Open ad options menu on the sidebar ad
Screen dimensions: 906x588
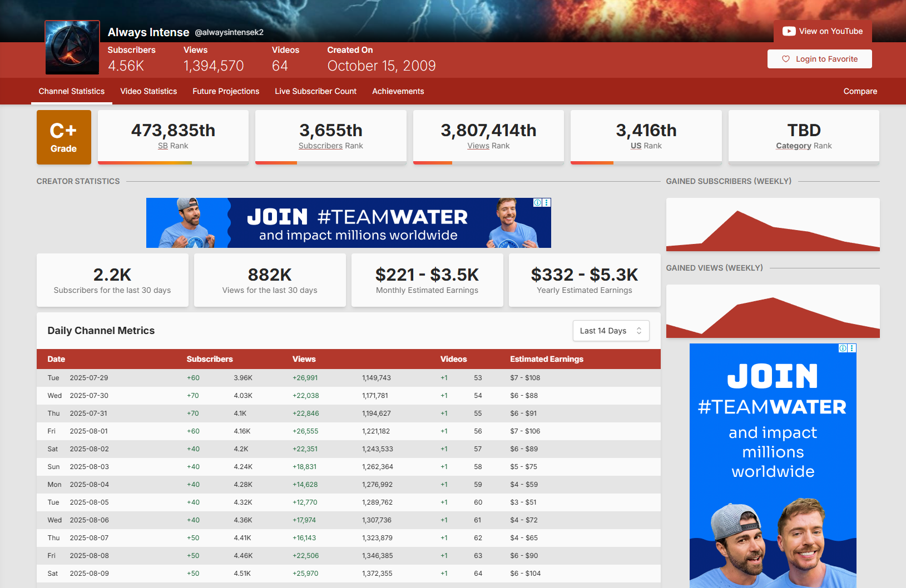[x=852, y=348]
